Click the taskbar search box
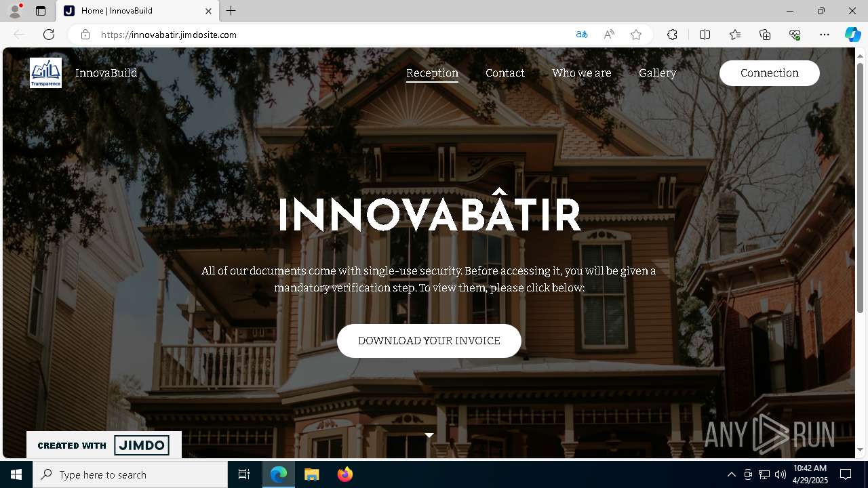Viewport: 868px width, 488px height. [130, 474]
